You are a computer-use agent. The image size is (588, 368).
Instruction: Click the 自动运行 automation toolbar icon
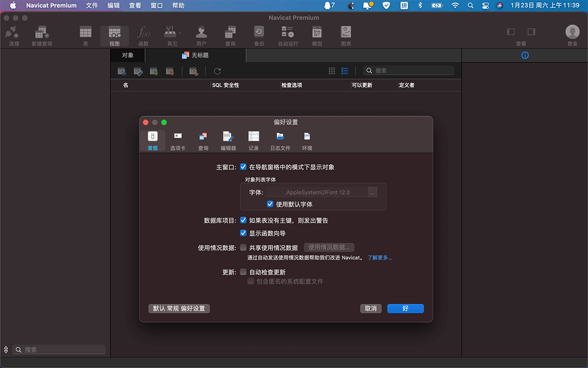point(288,32)
